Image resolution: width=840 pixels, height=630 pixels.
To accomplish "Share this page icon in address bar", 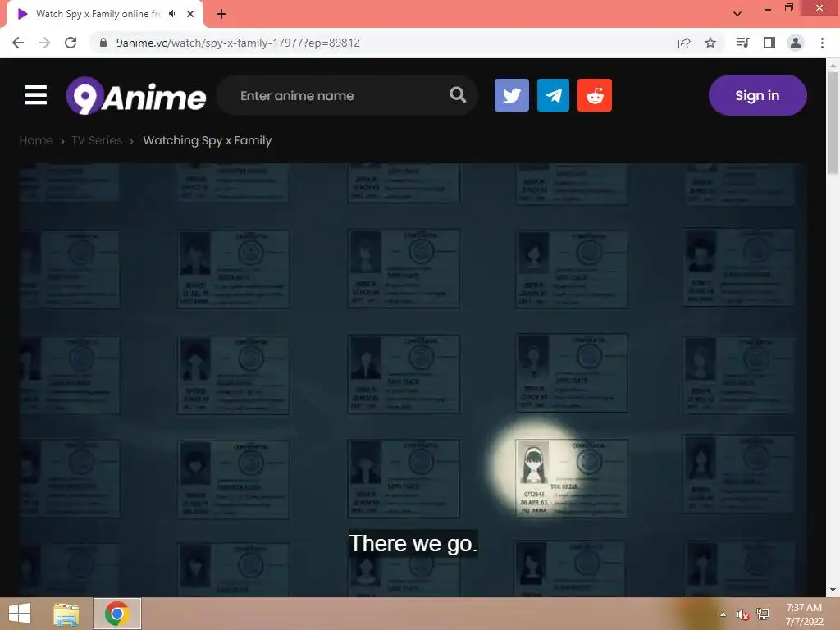I will coord(684,43).
